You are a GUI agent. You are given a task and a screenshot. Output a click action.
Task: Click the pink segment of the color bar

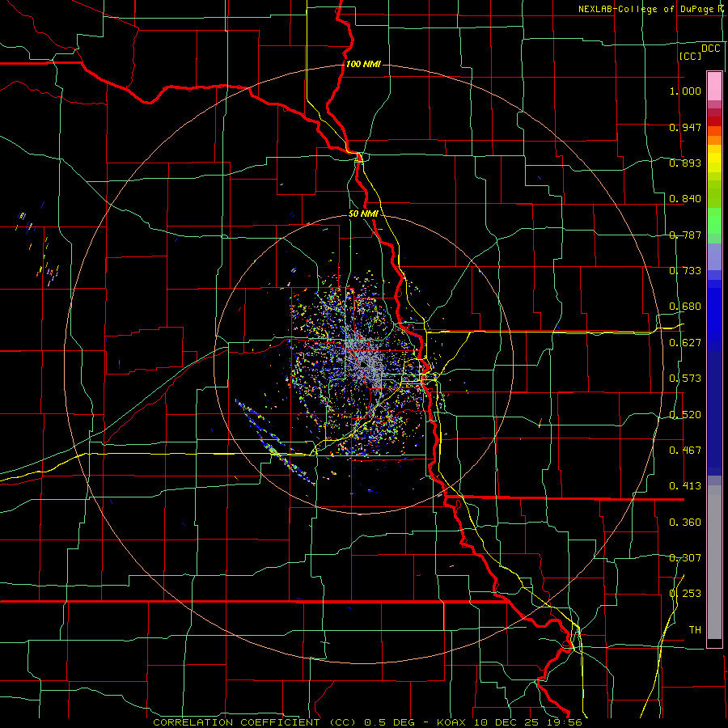pyautogui.click(x=714, y=87)
